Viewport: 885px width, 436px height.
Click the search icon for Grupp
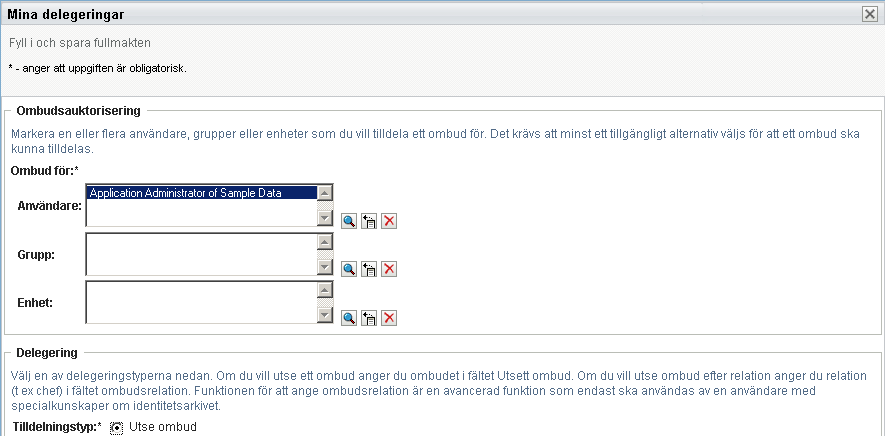[349, 269]
